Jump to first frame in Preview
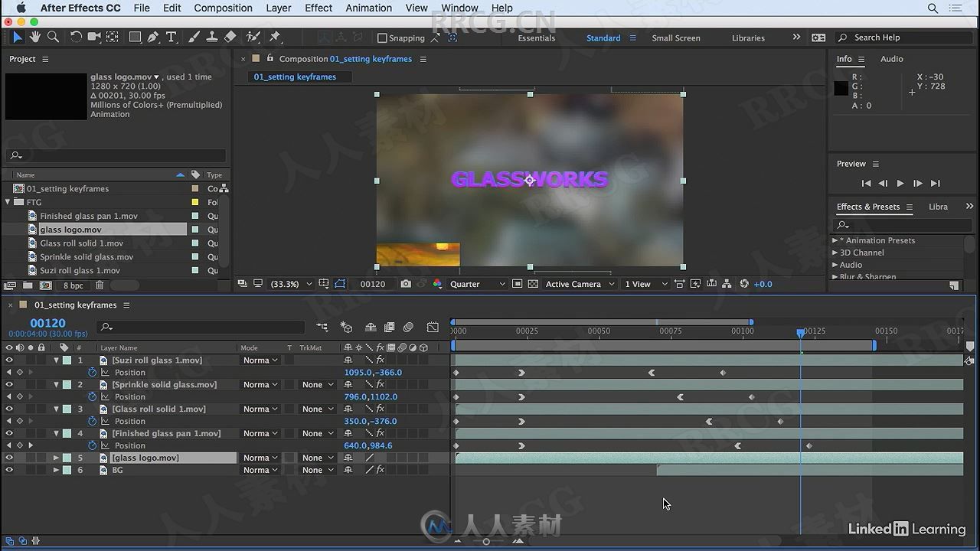 (x=866, y=183)
